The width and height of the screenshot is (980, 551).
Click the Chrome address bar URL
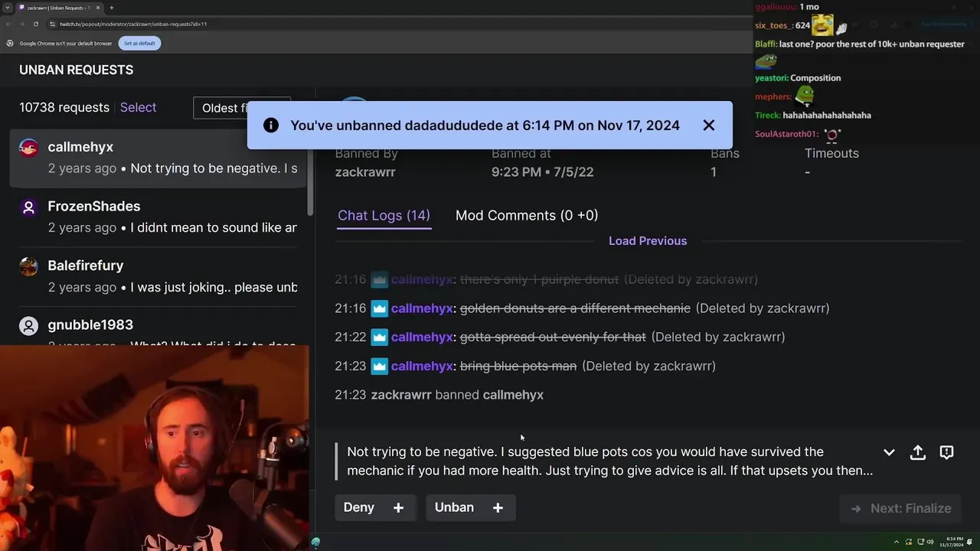pyautogui.click(x=133, y=24)
